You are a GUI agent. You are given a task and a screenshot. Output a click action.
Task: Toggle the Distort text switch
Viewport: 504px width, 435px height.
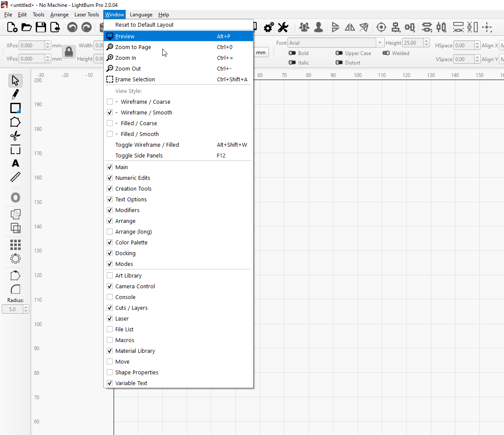(339, 63)
